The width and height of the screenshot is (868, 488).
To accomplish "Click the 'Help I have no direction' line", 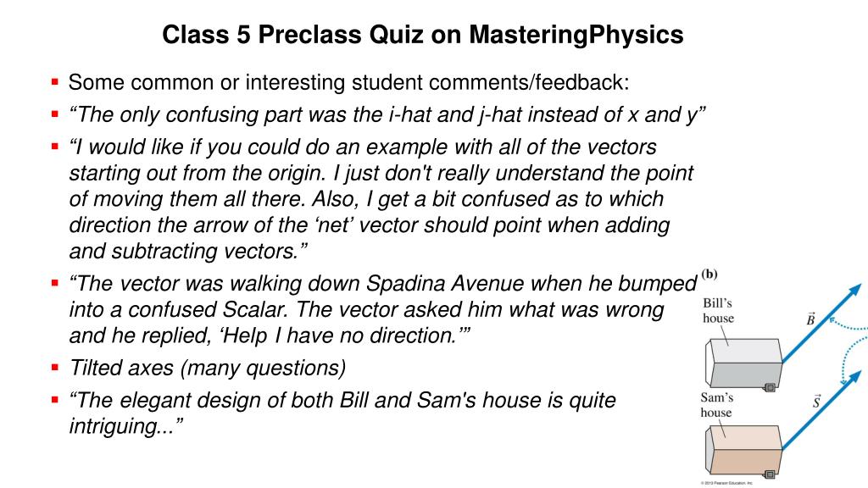I will [270, 335].
